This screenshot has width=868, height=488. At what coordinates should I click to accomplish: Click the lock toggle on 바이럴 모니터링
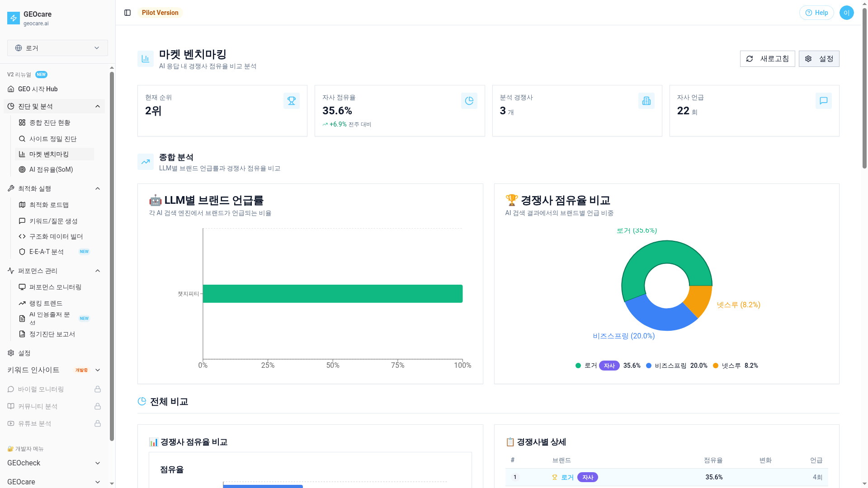(98, 389)
